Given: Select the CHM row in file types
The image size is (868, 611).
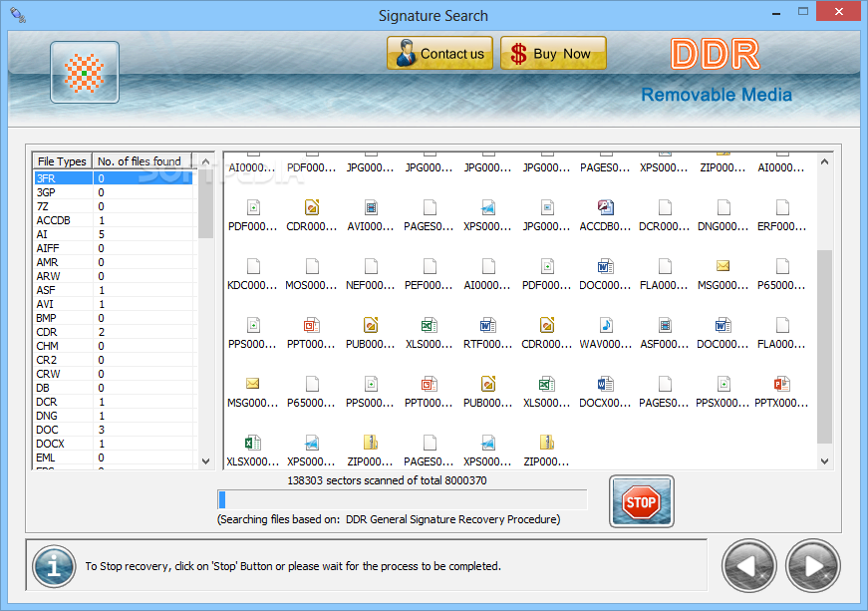Looking at the screenshot, I should pos(114,345).
